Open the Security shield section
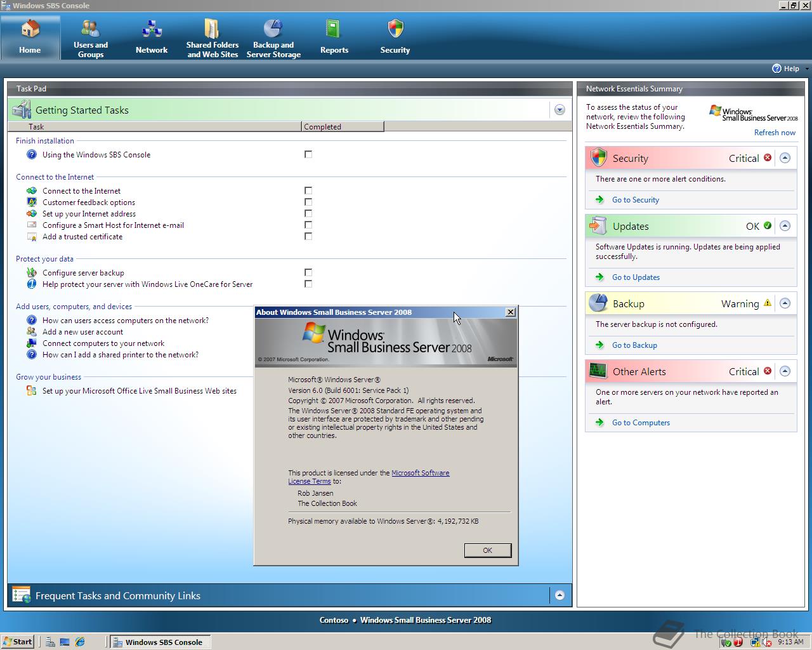812x650 pixels. [395, 38]
